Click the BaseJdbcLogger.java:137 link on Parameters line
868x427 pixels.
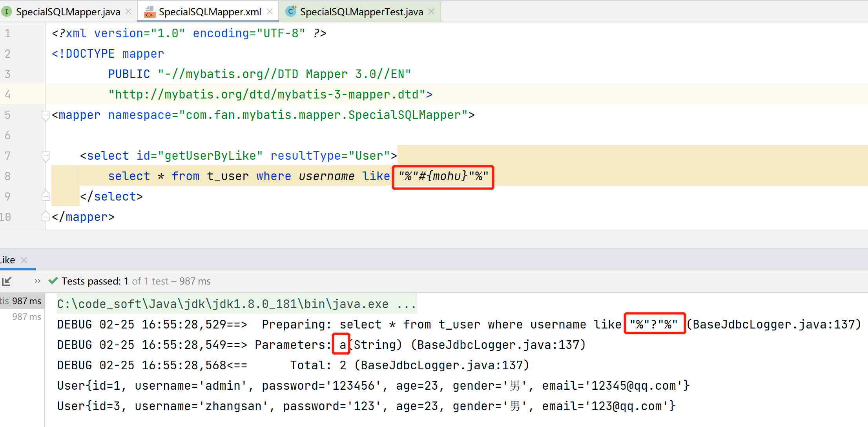pyautogui.click(x=498, y=345)
